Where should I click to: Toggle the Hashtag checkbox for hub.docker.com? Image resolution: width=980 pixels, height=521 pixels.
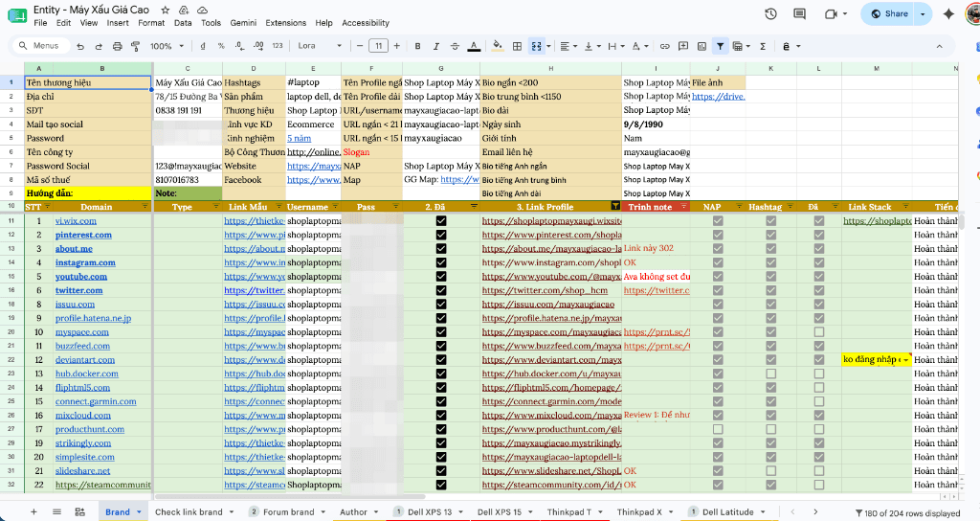(770, 374)
